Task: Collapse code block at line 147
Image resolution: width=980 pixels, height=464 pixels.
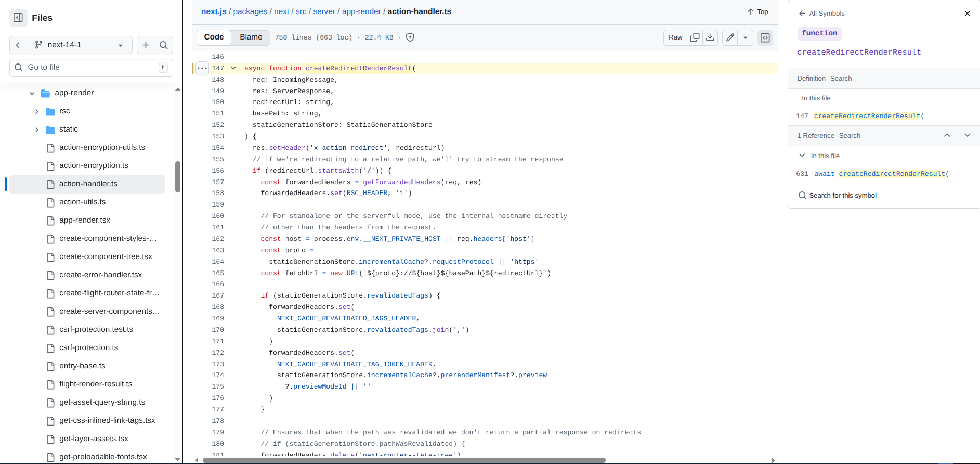Action: tap(233, 68)
